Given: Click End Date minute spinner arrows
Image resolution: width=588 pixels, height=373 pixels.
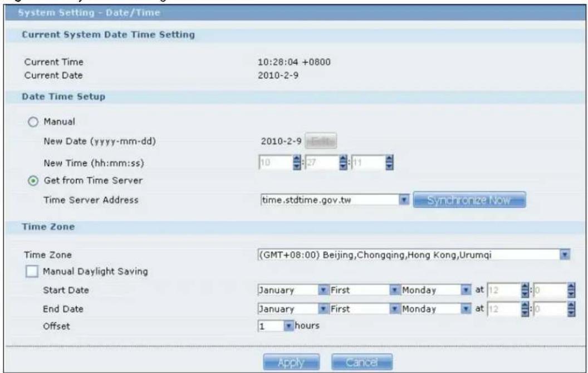Looking at the screenshot, I should click(571, 309).
